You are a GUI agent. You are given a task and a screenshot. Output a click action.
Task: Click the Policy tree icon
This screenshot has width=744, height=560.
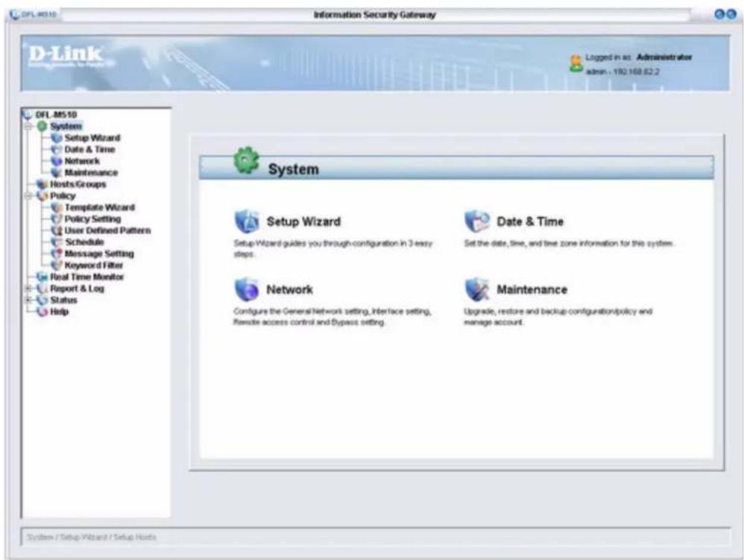point(42,195)
